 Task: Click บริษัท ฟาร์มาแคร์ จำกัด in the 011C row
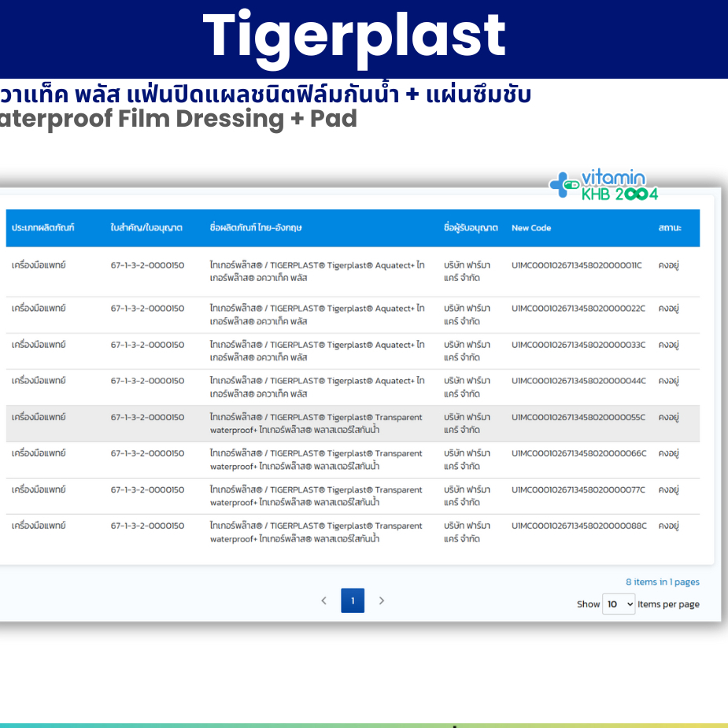(x=467, y=272)
